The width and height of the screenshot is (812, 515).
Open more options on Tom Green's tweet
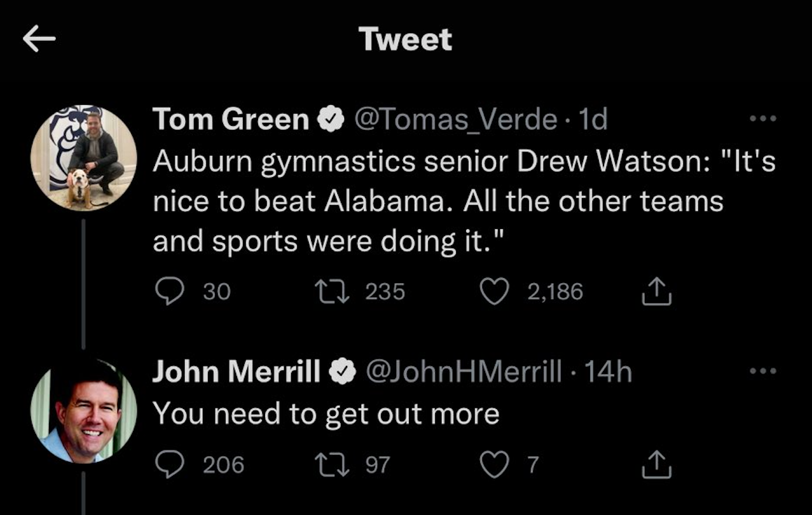point(763,119)
